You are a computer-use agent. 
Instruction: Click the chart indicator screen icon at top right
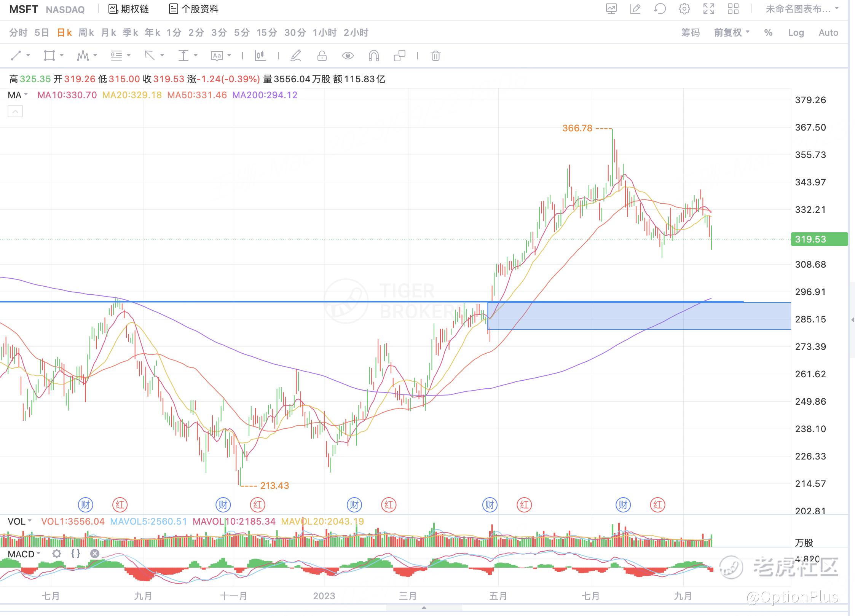pos(611,9)
